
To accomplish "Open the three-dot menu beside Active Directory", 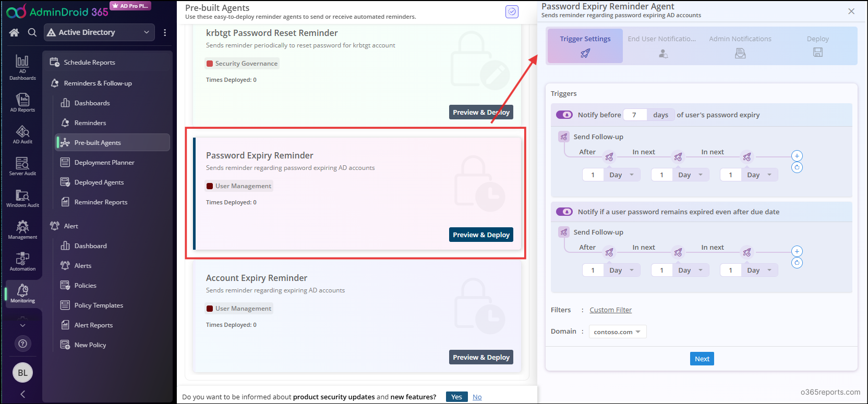I will [x=165, y=32].
